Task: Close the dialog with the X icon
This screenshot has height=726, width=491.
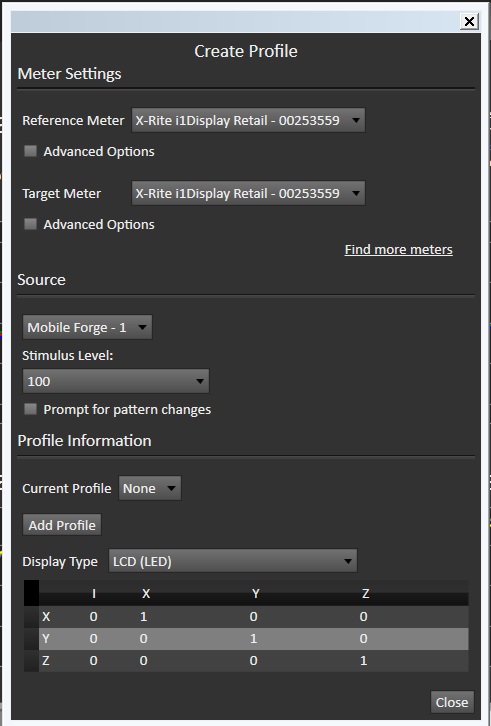Action: click(469, 21)
